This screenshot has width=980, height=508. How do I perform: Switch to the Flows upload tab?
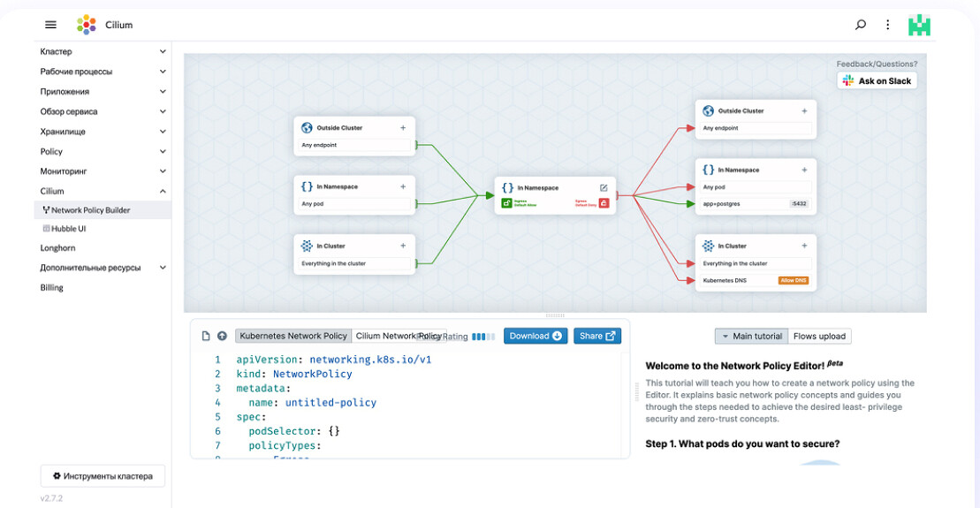(x=819, y=336)
